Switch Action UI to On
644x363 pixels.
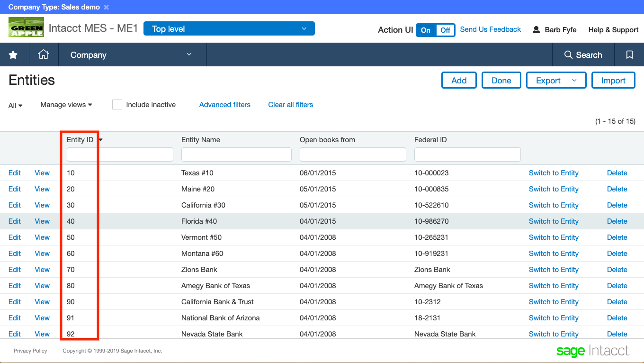(426, 30)
